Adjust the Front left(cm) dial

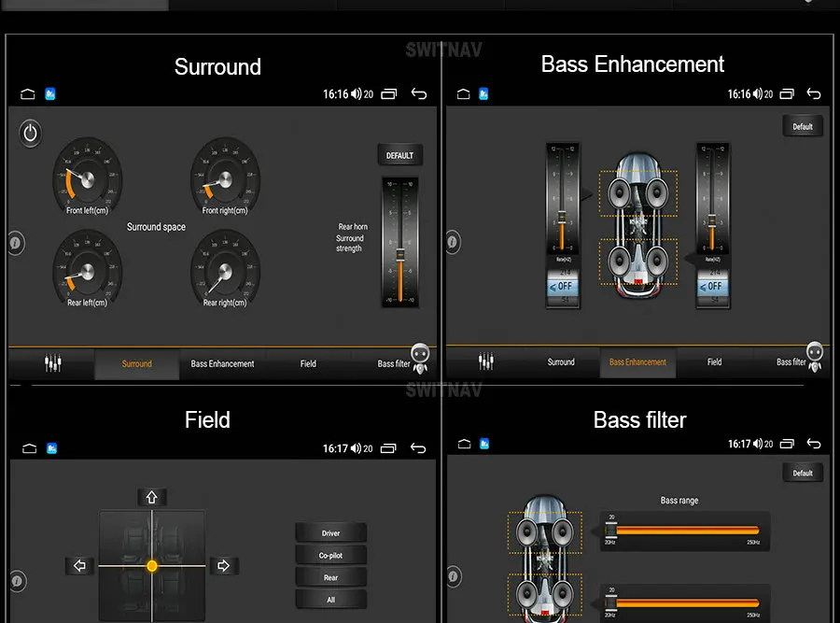coord(88,178)
